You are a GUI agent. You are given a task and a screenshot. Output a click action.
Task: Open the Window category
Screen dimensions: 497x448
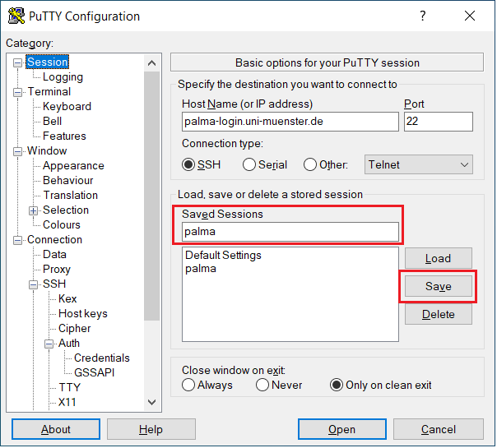coord(47,151)
